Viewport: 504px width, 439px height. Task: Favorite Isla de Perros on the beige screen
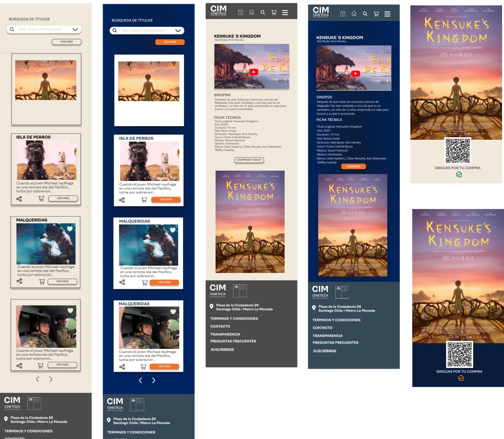tap(71, 144)
